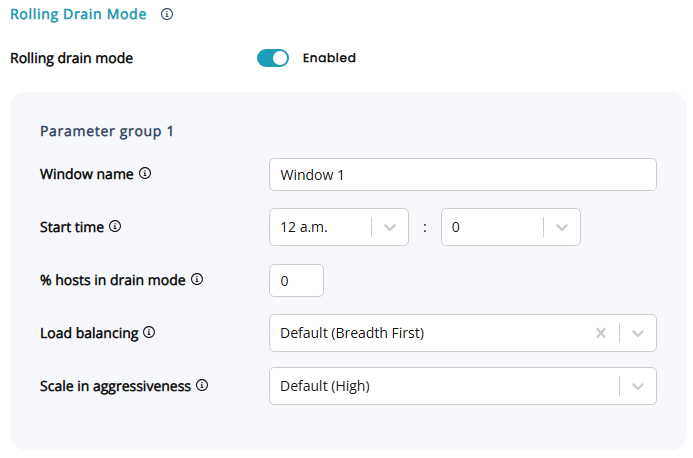Show the Window name info tooltip icon
693x458 pixels.
pyautogui.click(x=145, y=173)
